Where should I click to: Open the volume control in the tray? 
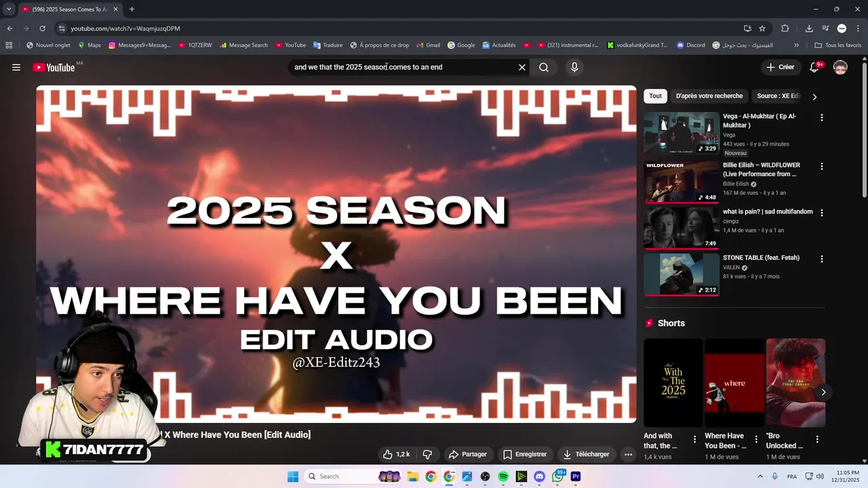pos(820,476)
